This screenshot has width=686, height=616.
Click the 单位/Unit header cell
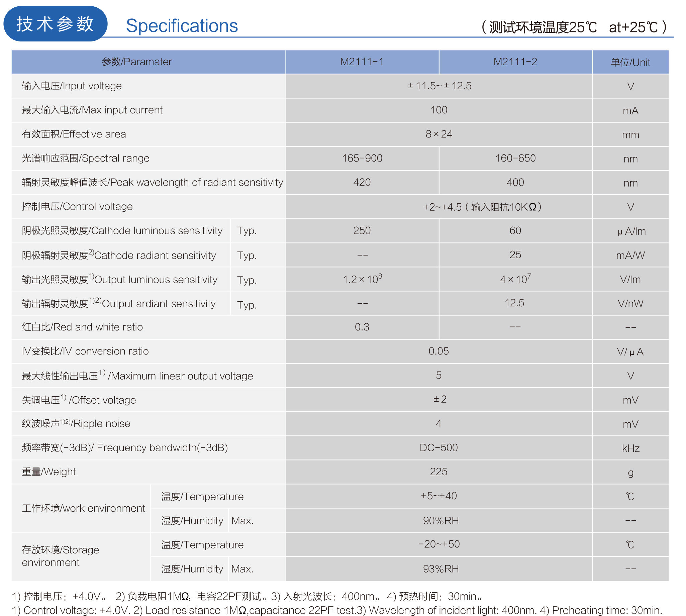[x=630, y=62]
